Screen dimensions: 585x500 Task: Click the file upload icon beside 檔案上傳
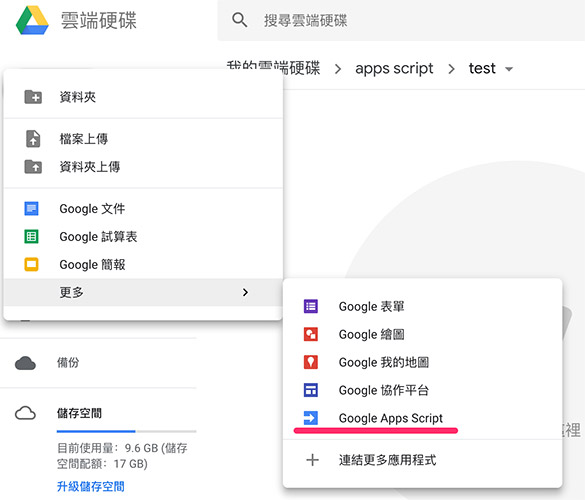coord(33,139)
